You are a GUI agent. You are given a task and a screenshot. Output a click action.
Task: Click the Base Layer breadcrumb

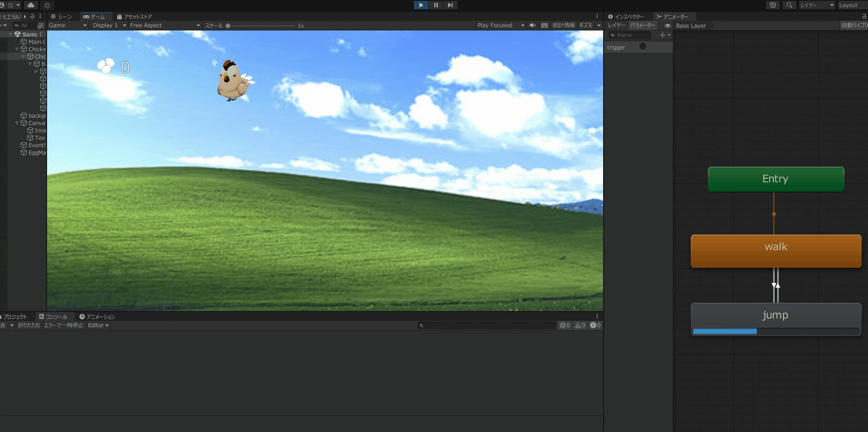[x=691, y=26]
